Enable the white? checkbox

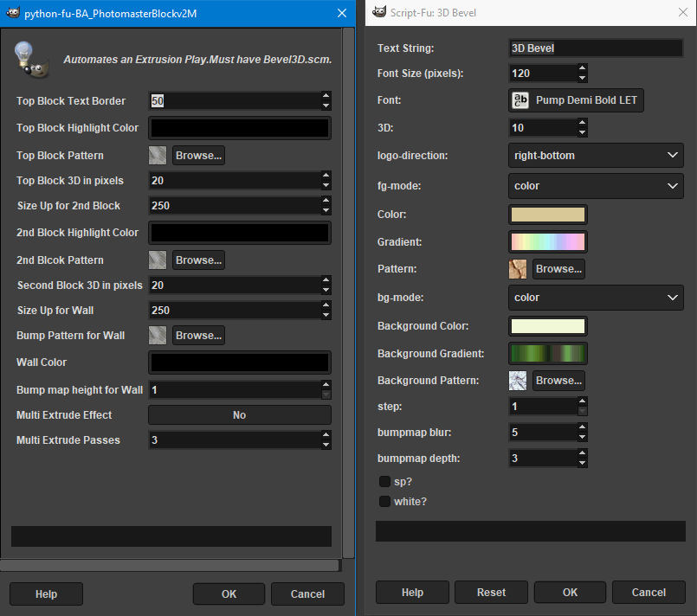[384, 502]
